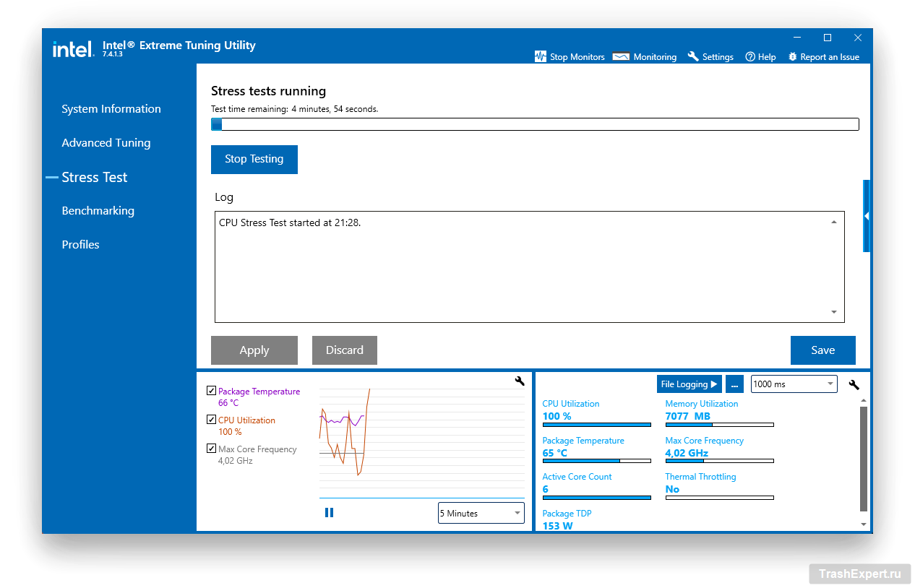915x588 pixels.
Task: Click the Report an Issue bug icon
Action: (793, 56)
